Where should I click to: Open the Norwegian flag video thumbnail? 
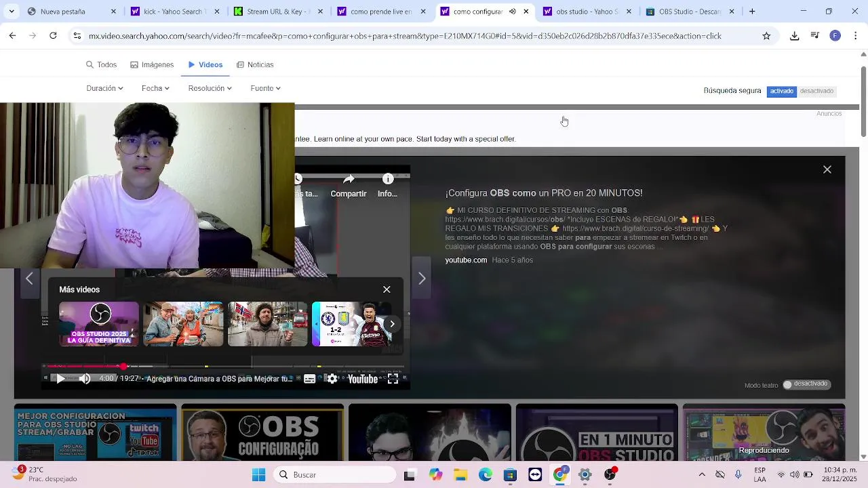click(267, 324)
